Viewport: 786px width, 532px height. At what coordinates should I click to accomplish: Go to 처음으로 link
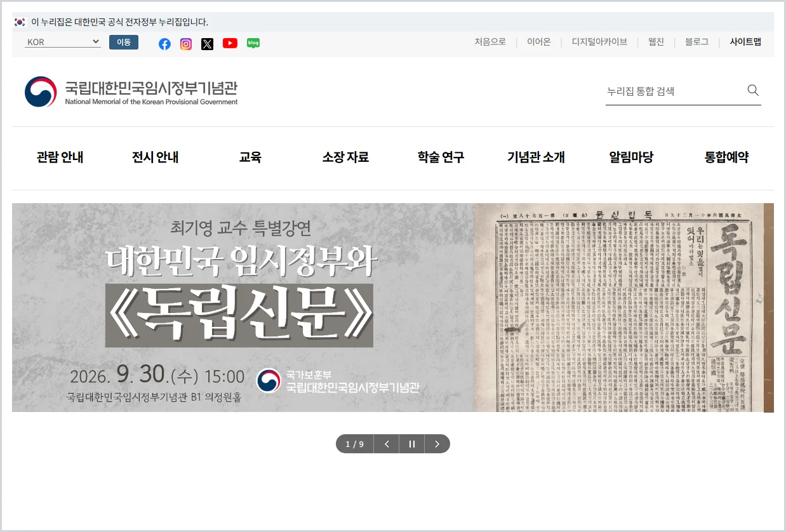tap(490, 42)
